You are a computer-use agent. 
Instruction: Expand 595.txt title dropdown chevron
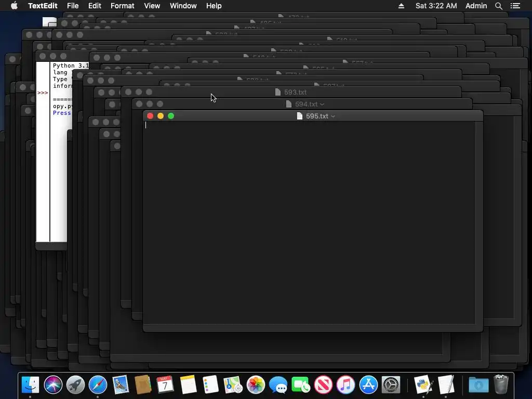tap(333, 116)
